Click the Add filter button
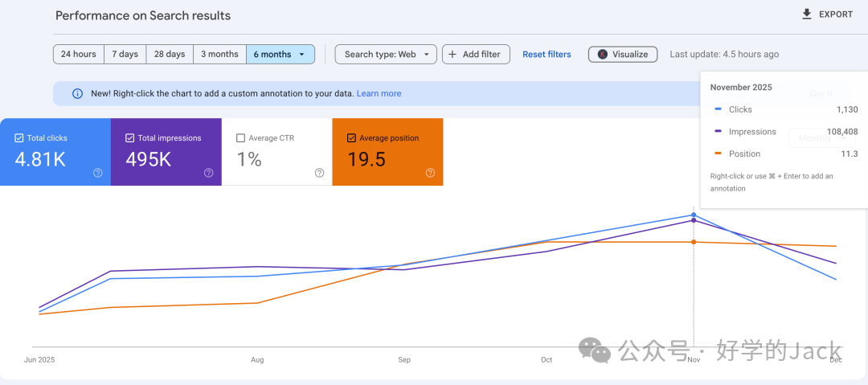Image resolution: width=868 pixels, height=385 pixels. [476, 55]
